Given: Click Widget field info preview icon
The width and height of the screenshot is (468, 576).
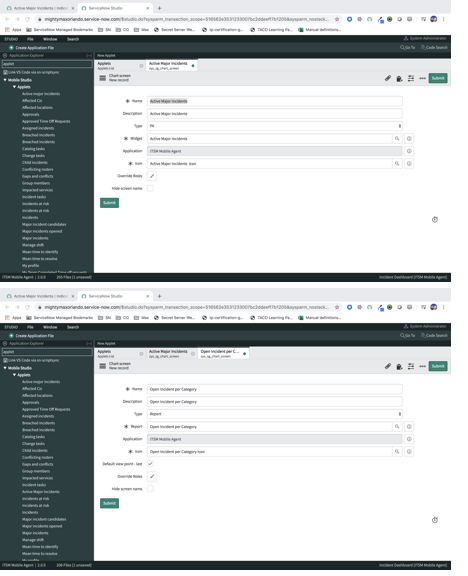Looking at the screenshot, I should click(x=409, y=138).
